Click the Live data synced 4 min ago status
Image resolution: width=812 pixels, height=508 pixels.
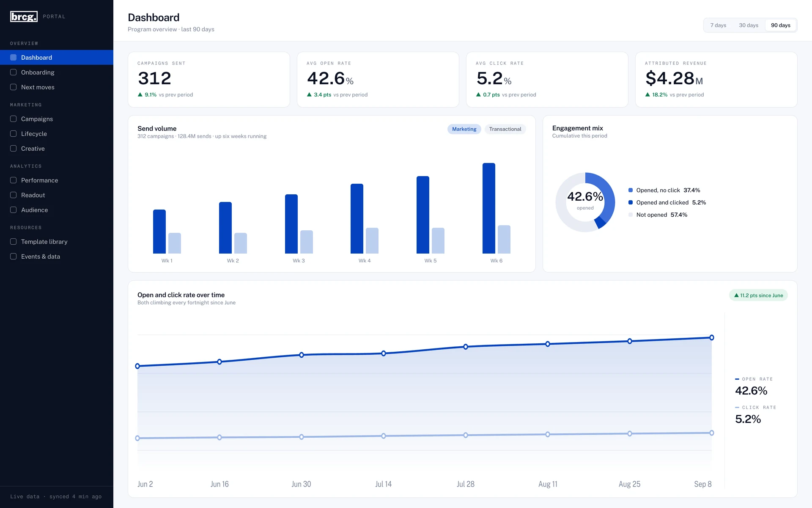coord(56,497)
